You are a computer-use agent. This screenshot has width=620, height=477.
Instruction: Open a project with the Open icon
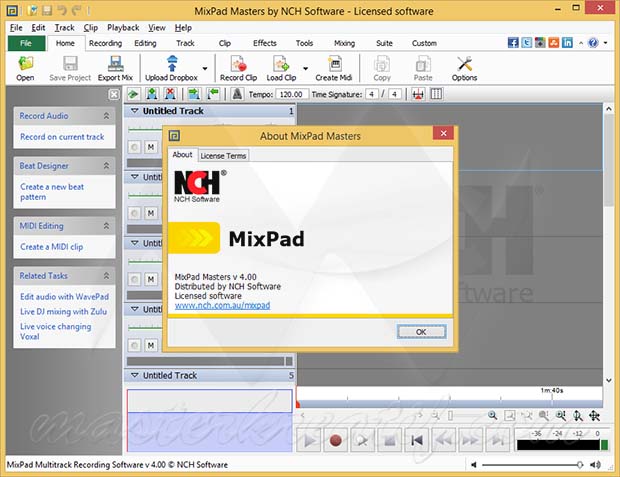(25, 64)
